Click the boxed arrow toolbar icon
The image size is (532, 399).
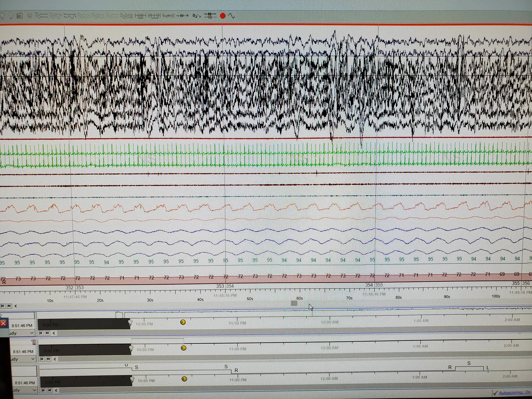point(20,16)
